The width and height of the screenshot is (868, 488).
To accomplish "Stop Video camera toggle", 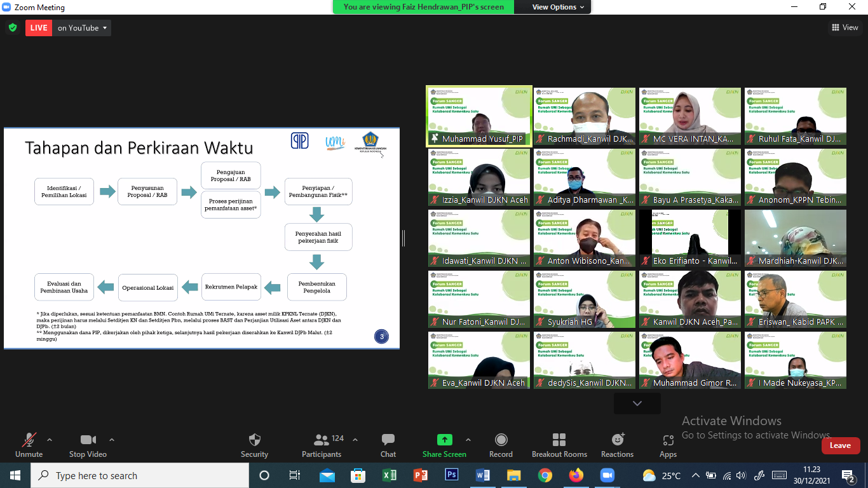I will click(x=88, y=445).
